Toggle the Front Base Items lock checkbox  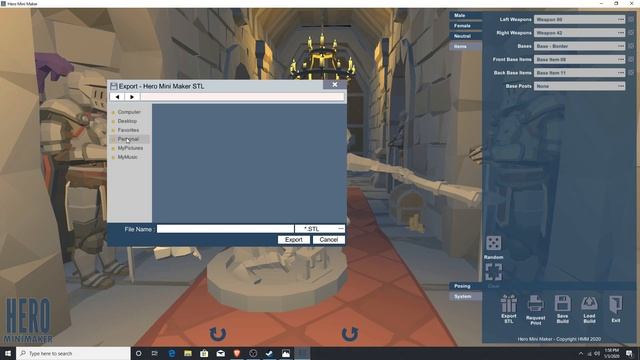(x=631, y=59)
